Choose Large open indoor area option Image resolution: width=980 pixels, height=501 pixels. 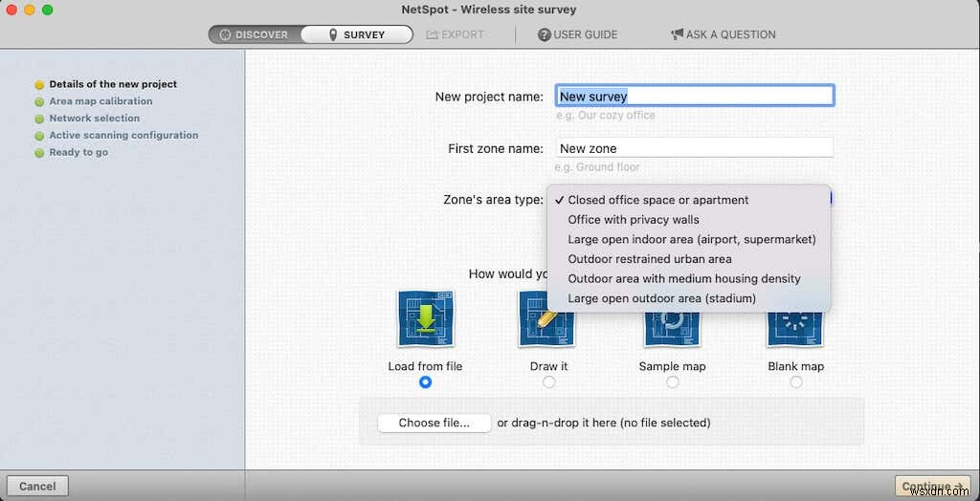(689, 239)
